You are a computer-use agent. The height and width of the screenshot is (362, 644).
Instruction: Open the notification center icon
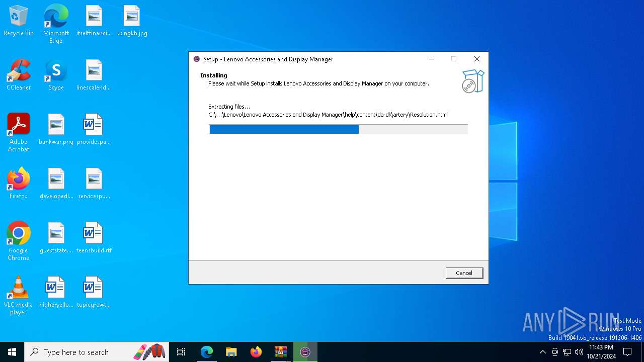(628, 352)
